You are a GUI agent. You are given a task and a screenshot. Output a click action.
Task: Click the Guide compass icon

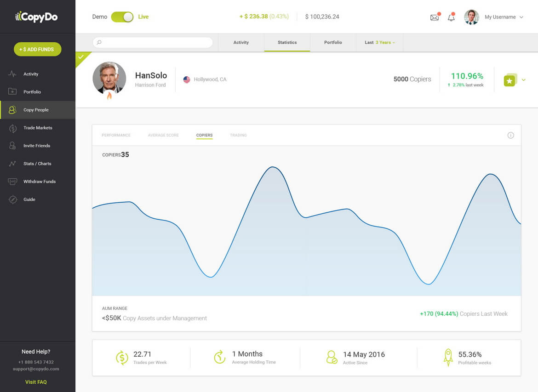(13, 199)
